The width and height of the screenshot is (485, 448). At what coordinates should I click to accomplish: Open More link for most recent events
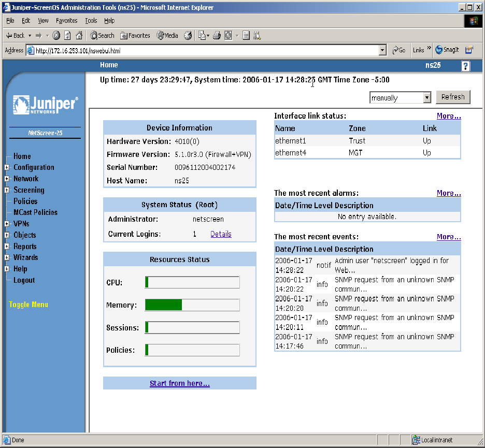click(449, 237)
